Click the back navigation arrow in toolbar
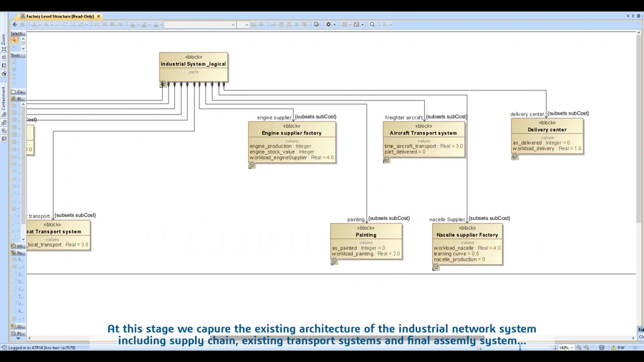Viewport: 644px width, 362px height. (x=15, y=25)
